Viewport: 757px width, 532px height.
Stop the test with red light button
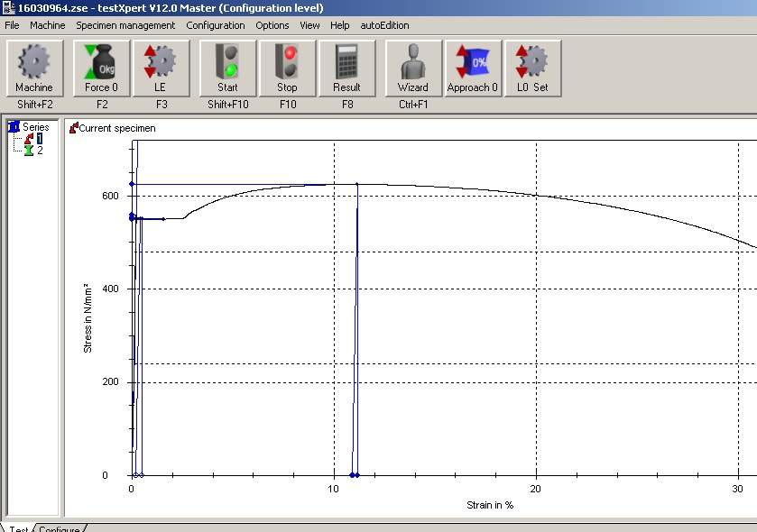point(288,68)
